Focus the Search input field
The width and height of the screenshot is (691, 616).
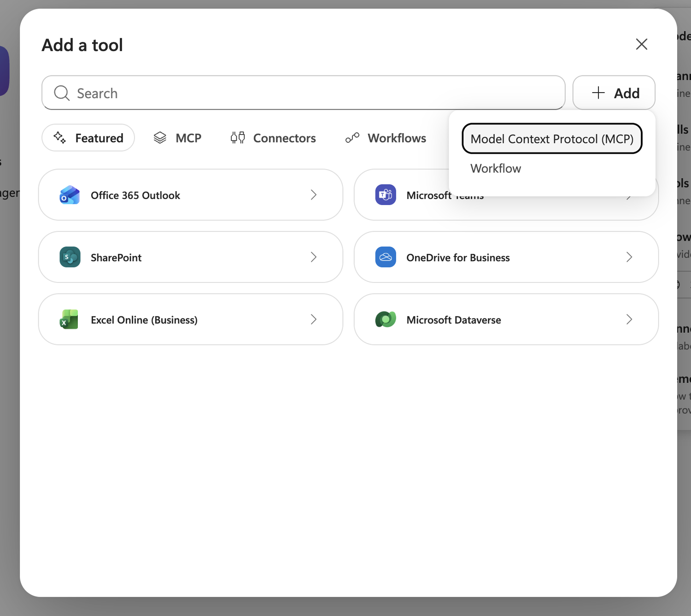point(303,93)
